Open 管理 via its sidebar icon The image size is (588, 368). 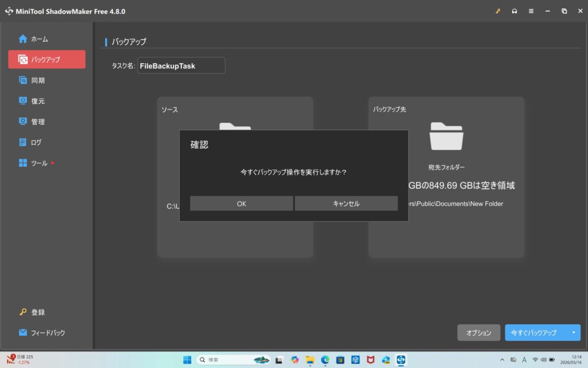click(x=23, y=122)
